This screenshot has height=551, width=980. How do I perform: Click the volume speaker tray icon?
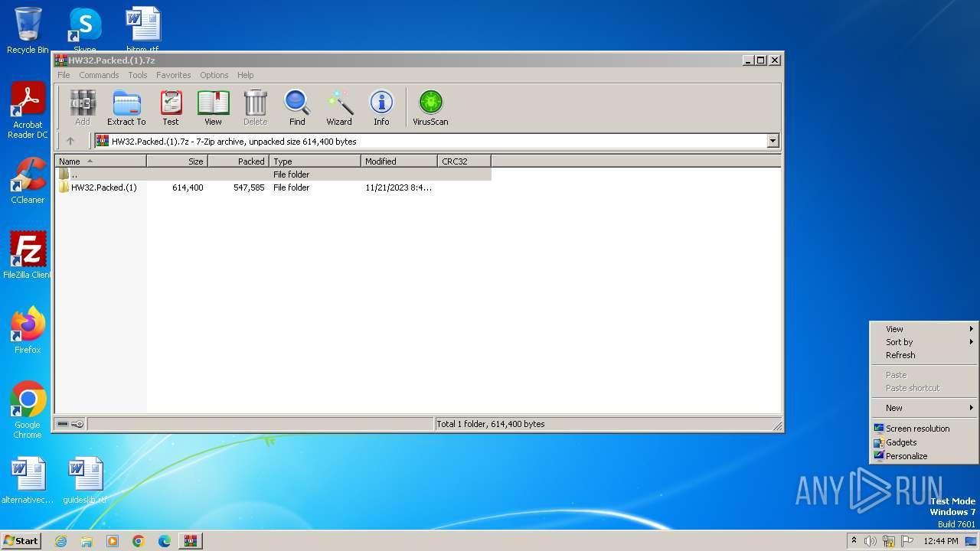click(x=871, y=541)
